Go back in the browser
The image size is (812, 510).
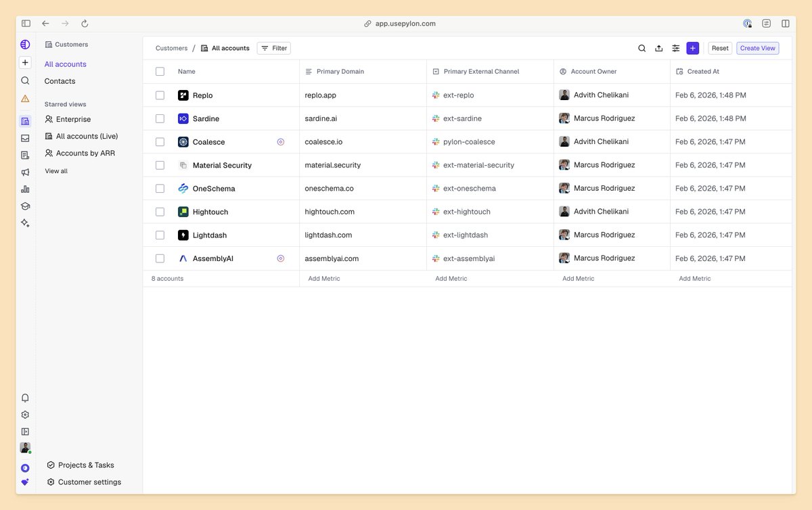tap(45, 23)
